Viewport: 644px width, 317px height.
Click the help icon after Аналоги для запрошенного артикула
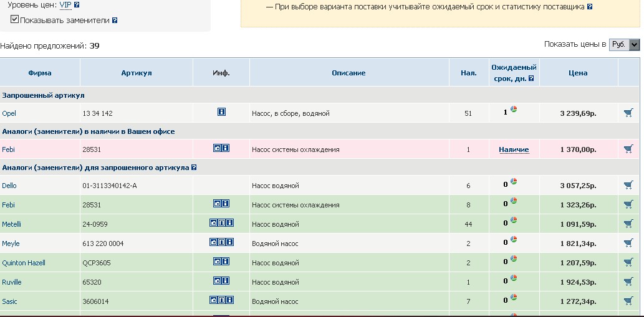point(194,168)
